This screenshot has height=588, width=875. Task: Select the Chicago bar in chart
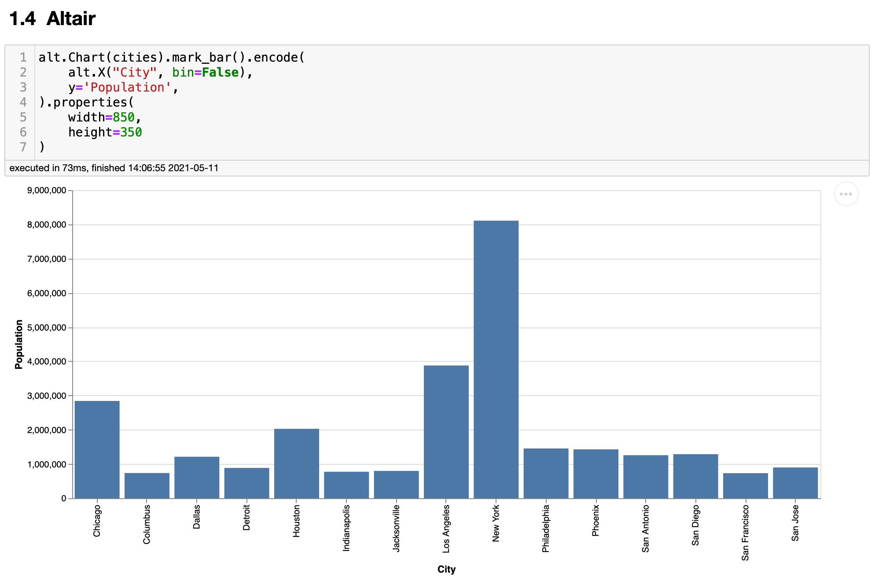point(97,449)
